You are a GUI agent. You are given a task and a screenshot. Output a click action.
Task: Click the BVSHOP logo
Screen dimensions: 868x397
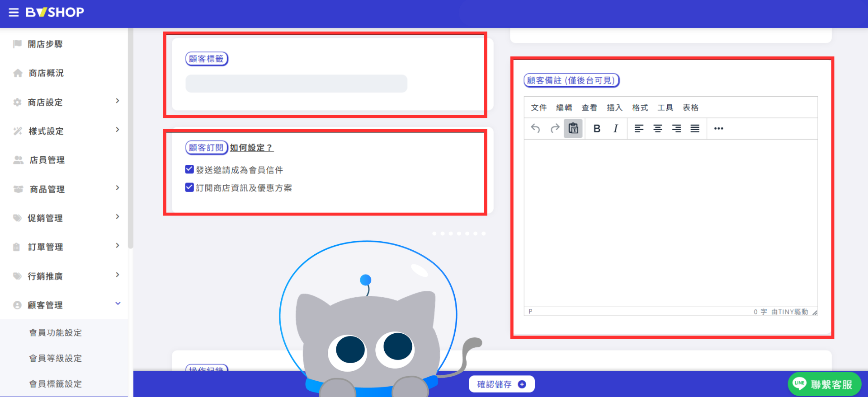[x=55, y=12]
